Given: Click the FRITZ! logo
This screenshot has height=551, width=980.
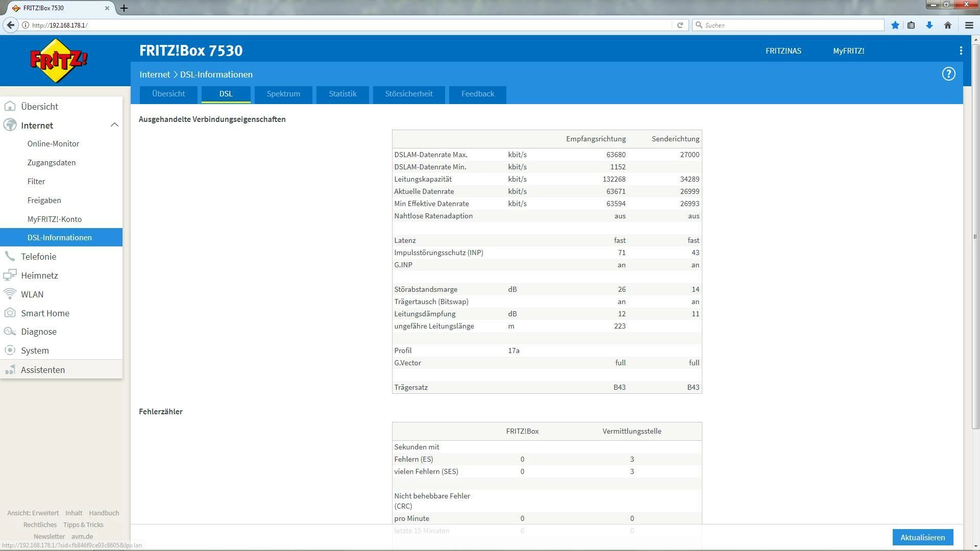Looking at the screenshot, I should click(59, 60).
